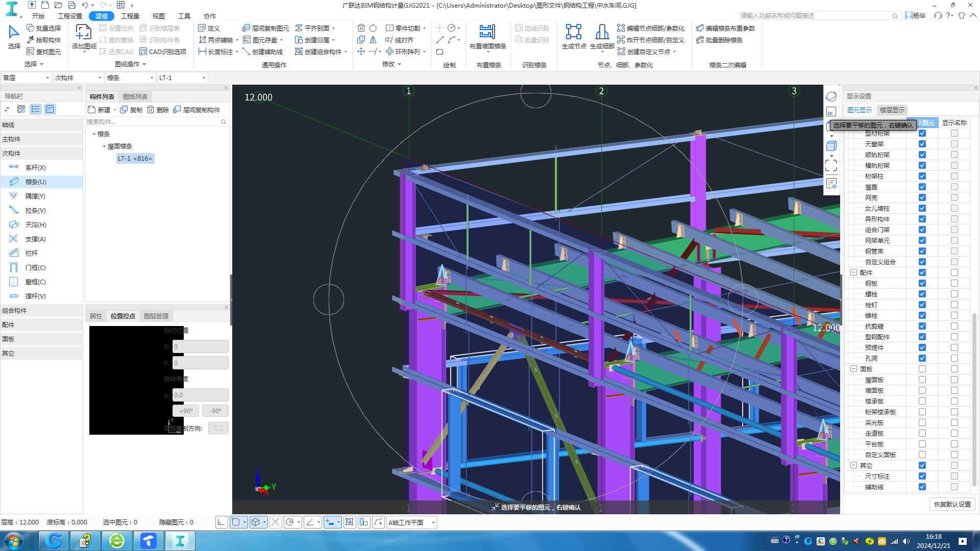Viewport: 980px width, 551px height.
Task: Click 创建辅助线 tool
Action: [x=263, y=52]
